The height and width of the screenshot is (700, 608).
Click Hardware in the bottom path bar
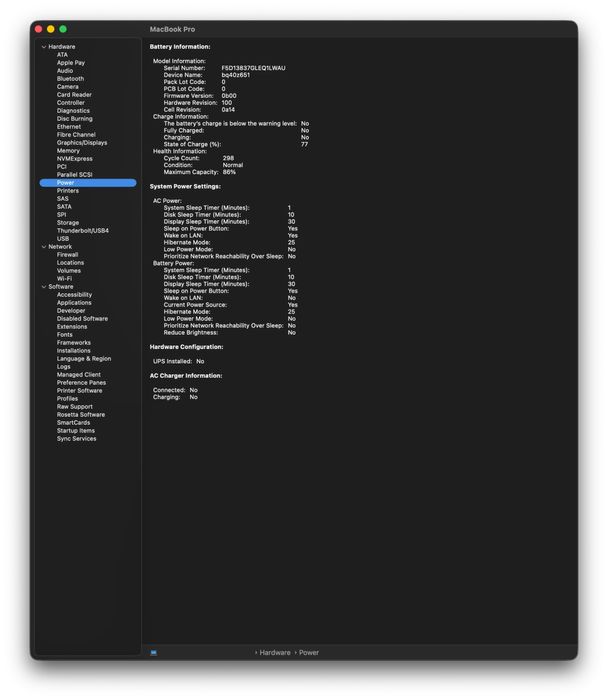click(x=275, y=653)
